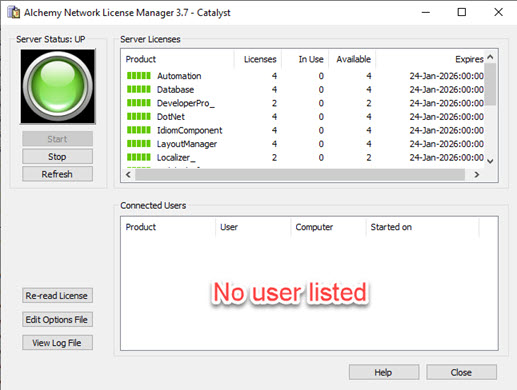
Task: Click the greyed-out Start button
Action: click(x=57, y=139)
